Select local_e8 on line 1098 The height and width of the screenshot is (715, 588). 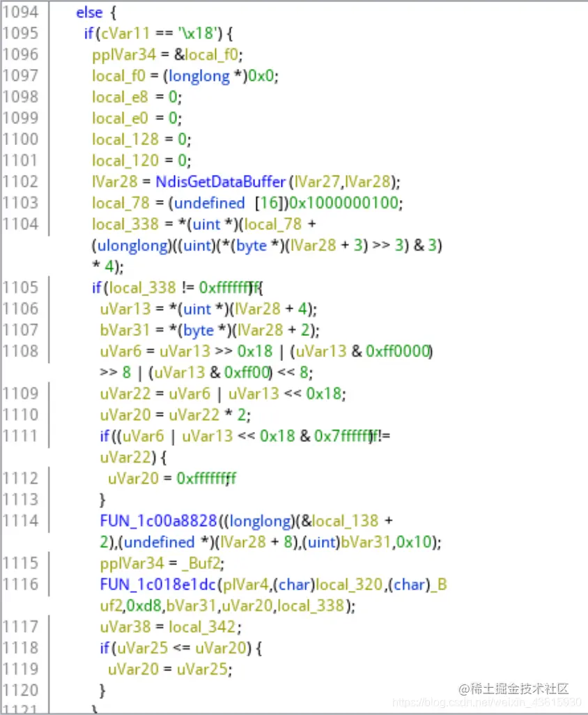[121, 97]
